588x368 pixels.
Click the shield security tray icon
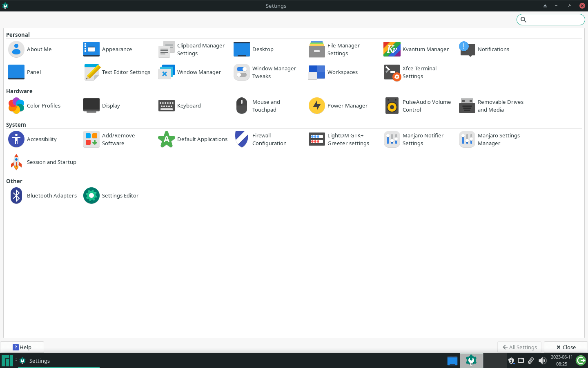[x=511, y=361]
